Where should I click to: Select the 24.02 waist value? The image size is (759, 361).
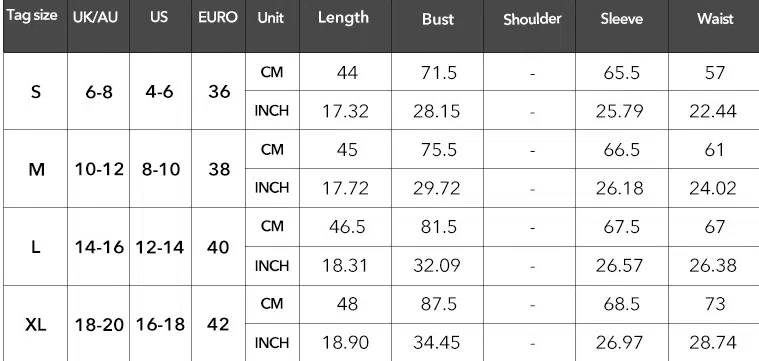[x=713, y=188]
